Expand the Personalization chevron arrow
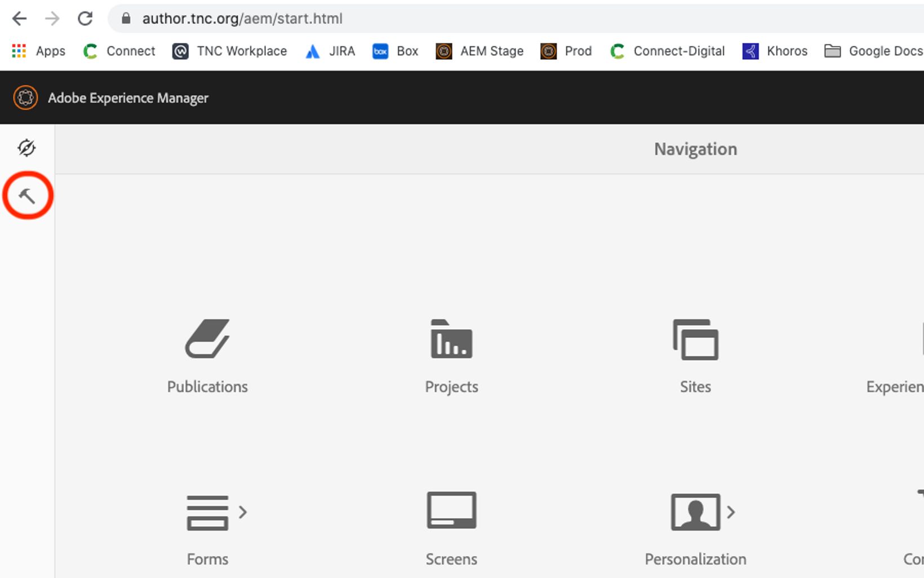The width and height of the screenshot is (924, 578). click(731, 512)
